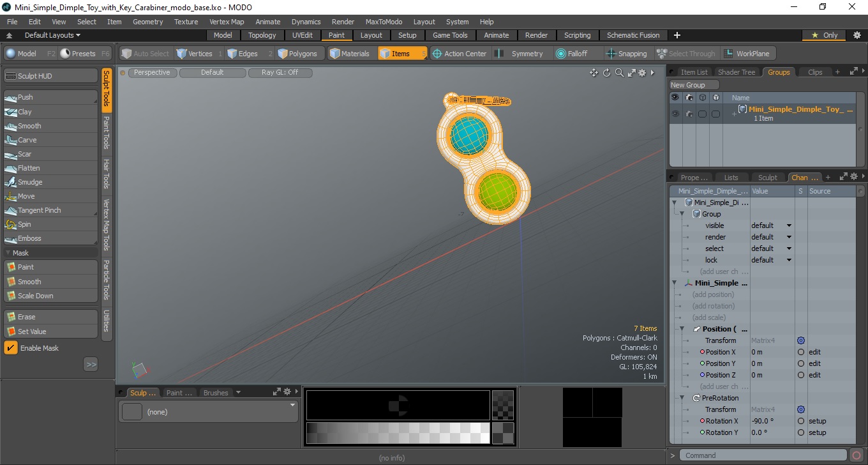Toggle Enable Mask checkbox
The height and width of the screenshot is (465, 868).
pos(11,348)
